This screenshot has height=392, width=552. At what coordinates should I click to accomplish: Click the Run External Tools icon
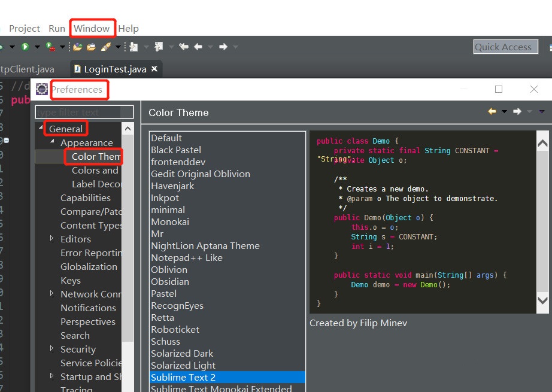(51, 47)
